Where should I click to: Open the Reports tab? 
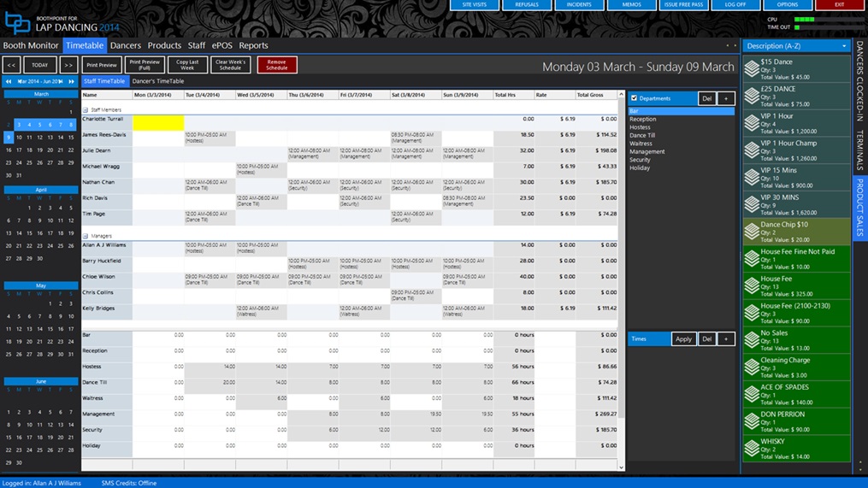253,45
